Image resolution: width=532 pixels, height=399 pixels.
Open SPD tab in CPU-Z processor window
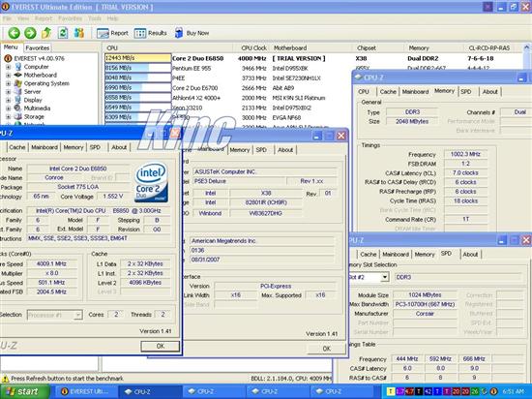click(95, 147)
